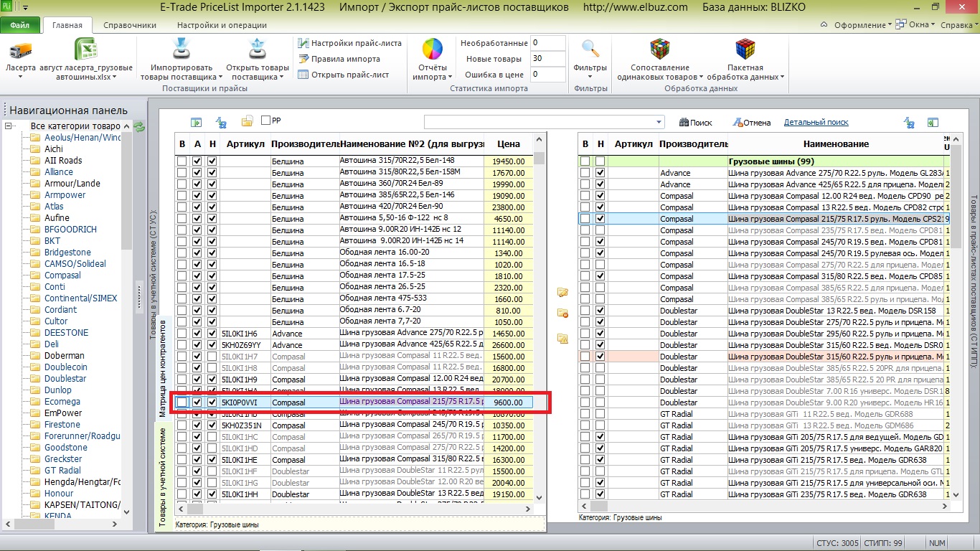Open the Файл tab
This screenshot has height=551, width=980.
click(20, 25)
